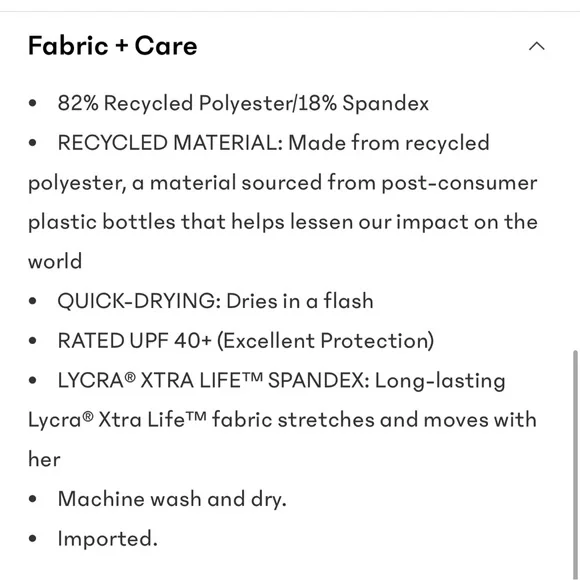This screenshot has height=580, width=580.
Task: Click the LYCRA XTRA LIFE SPANDEX heading text
Action: [x=213, y=380]
